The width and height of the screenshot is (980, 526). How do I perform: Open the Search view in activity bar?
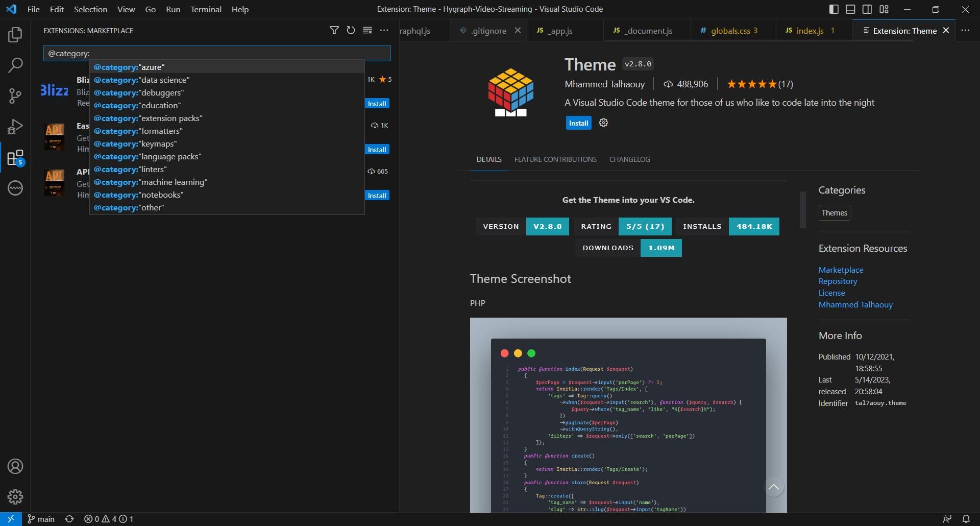pos(15,65)
